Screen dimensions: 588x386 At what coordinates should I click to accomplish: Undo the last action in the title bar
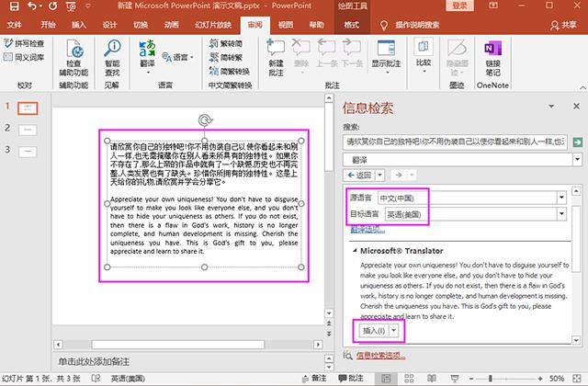tap(33, 6)
